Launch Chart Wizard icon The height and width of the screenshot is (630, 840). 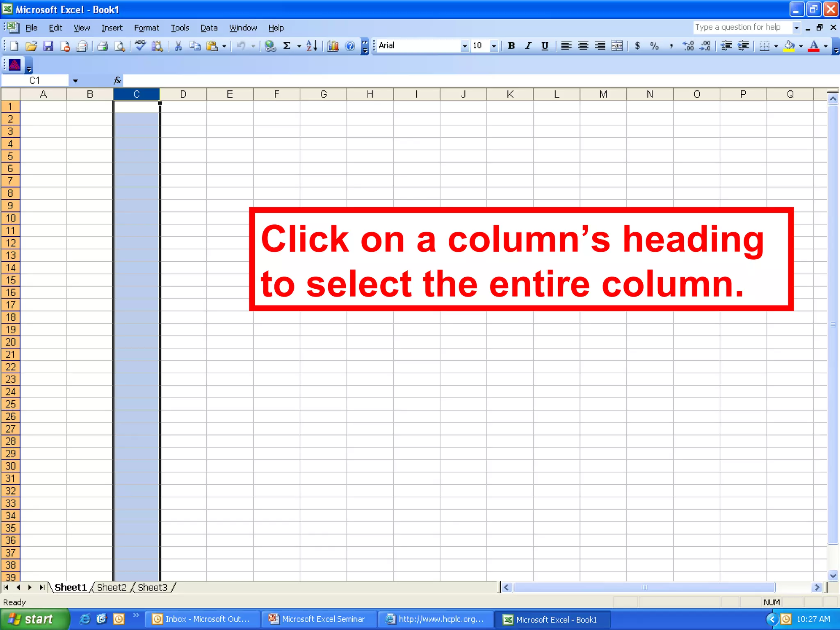coord(333,46)
